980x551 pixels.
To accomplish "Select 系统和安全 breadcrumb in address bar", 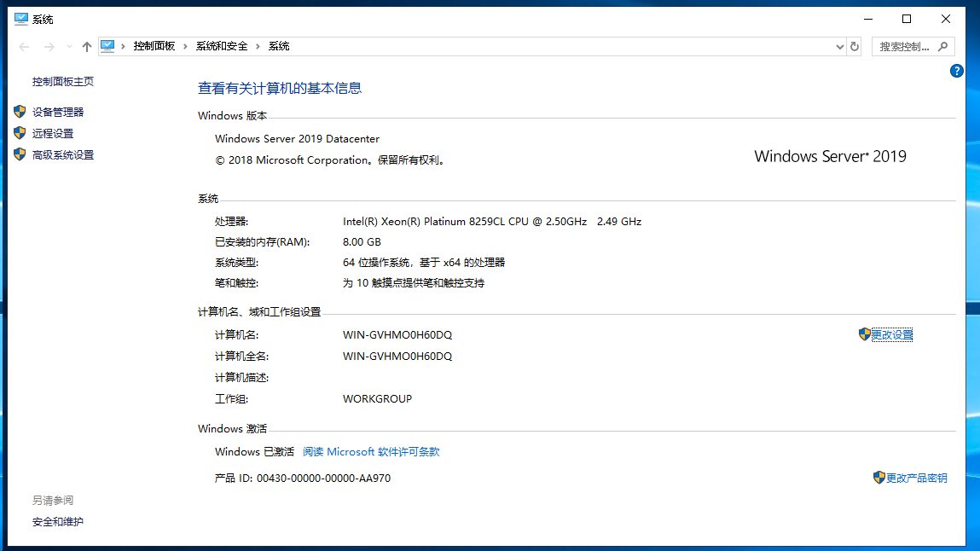I will click(x=221, y=46).
